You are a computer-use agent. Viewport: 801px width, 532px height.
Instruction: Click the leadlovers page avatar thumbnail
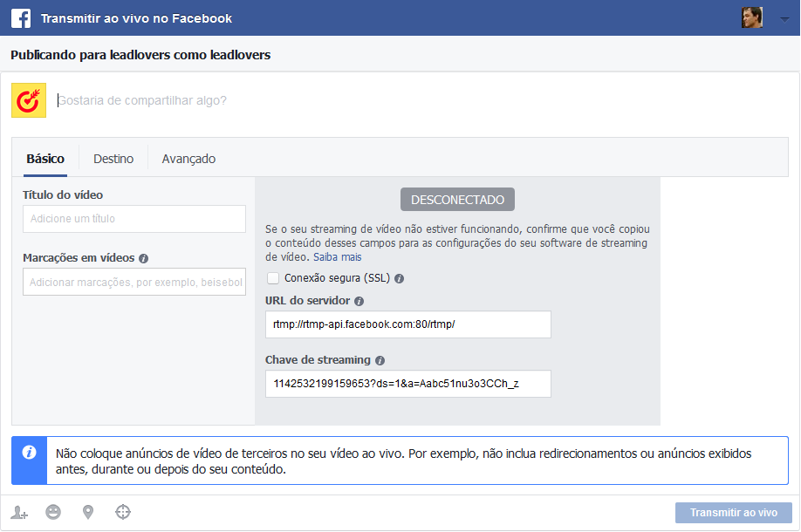coord(29,101)
